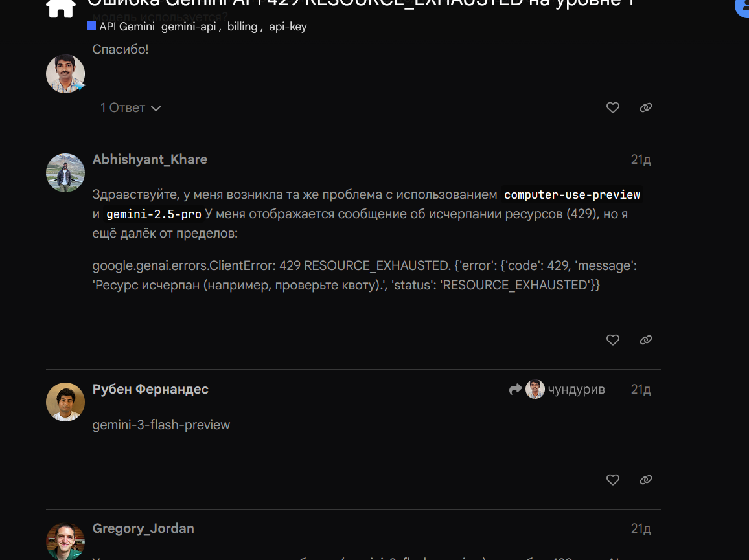Image resolution: width=749 pixels, height=560 pixels.
Task: Click the reply arrow icon beside чундурив
Action: tap(515, 389)
